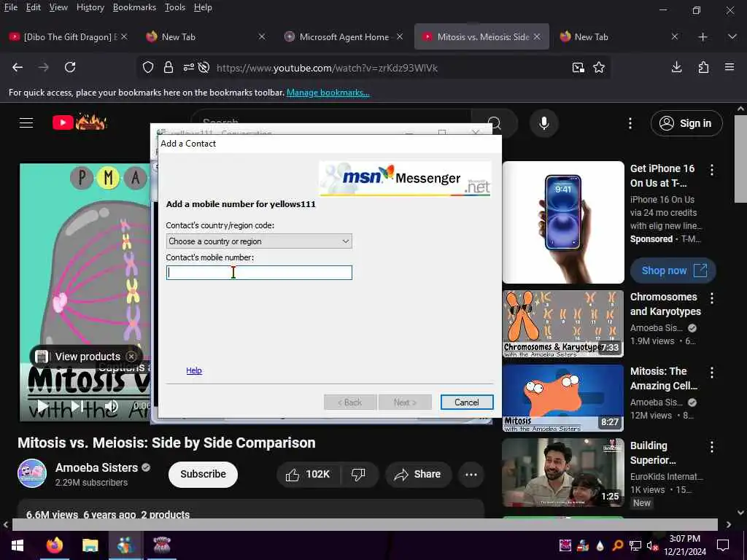
Task: Open the Edit menu
Action: [x=34, y=7]
